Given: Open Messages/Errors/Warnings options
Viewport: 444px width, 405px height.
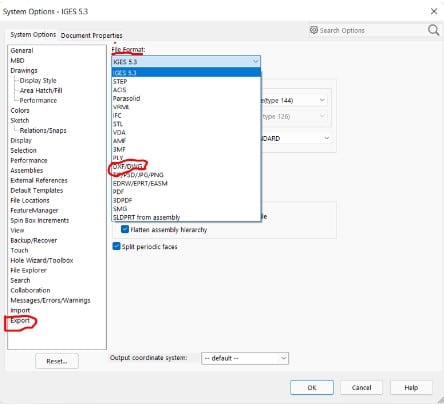Looking at the screenshot, I should pyautogui.click(x=50, y=301).
